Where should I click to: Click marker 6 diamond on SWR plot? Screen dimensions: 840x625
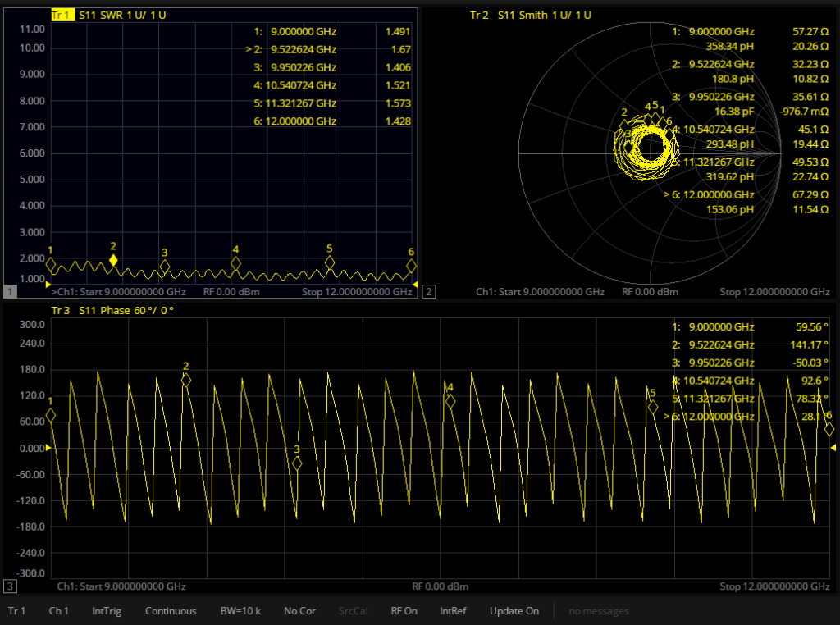[411, 266]
